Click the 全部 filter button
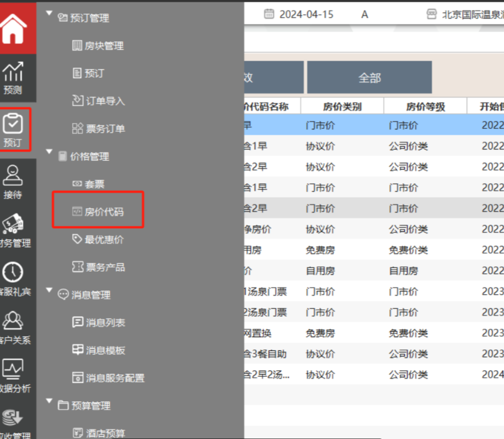Viewport: 504px width, 439px height. [x=369, y=78]
